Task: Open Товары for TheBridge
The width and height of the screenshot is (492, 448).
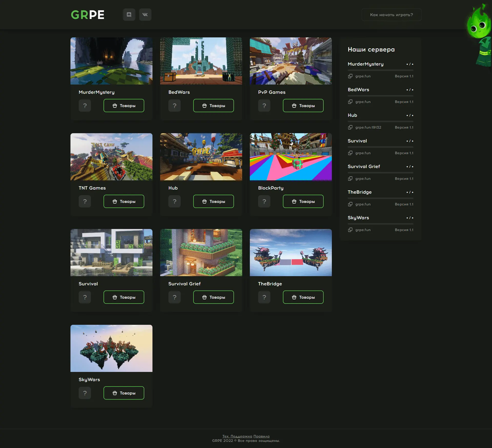Action: click(303, 297)
